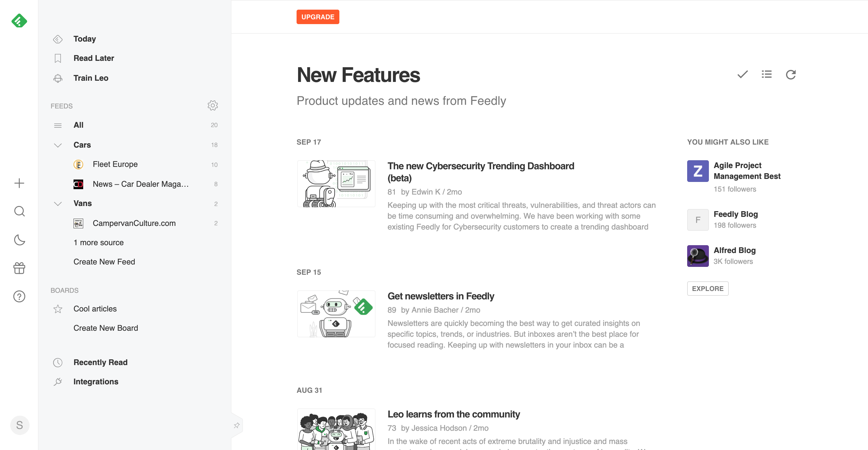Viewport: 868px width, 450px height.
Task: Click the Feedly logo icon top-left
Action: coord(20,21)
